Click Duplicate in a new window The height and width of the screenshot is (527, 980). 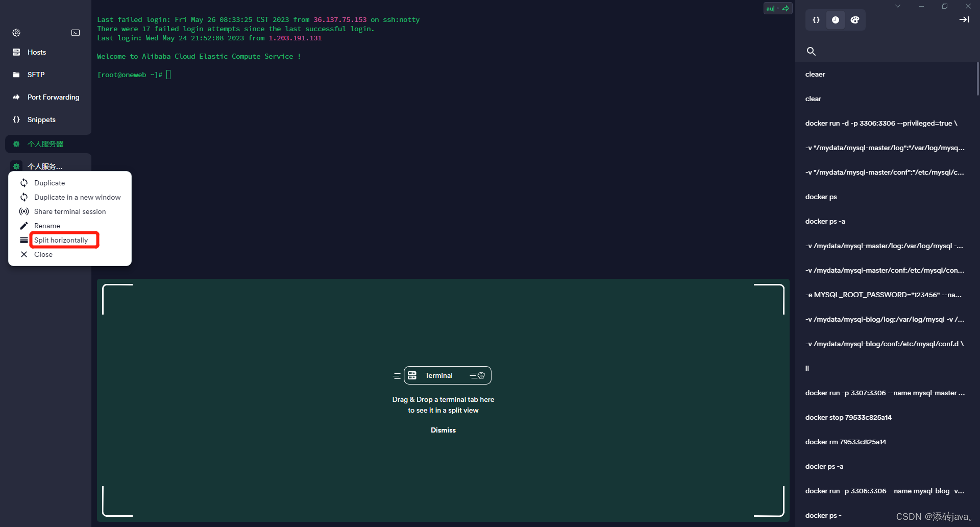[x=77, y=197]
